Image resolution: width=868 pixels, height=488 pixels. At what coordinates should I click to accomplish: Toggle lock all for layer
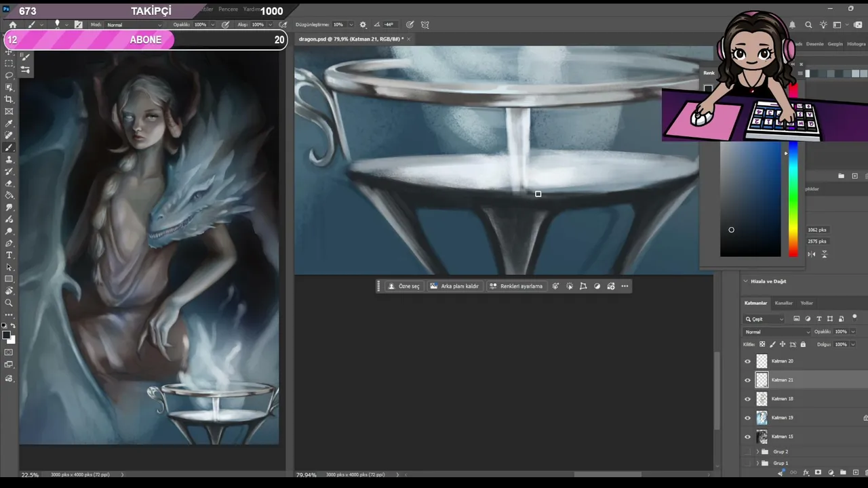(803, 344)
